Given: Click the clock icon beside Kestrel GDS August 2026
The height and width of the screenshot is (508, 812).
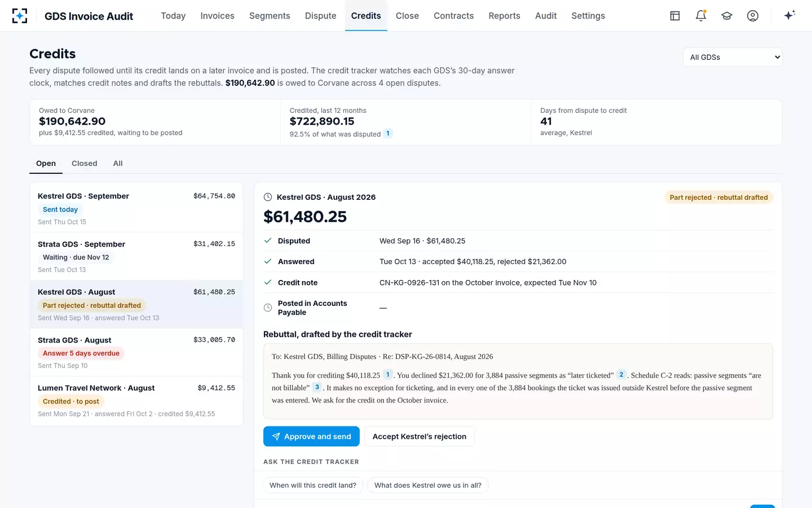Looking at the screenshot, I should pyautogui.click(x=268, y=197).
